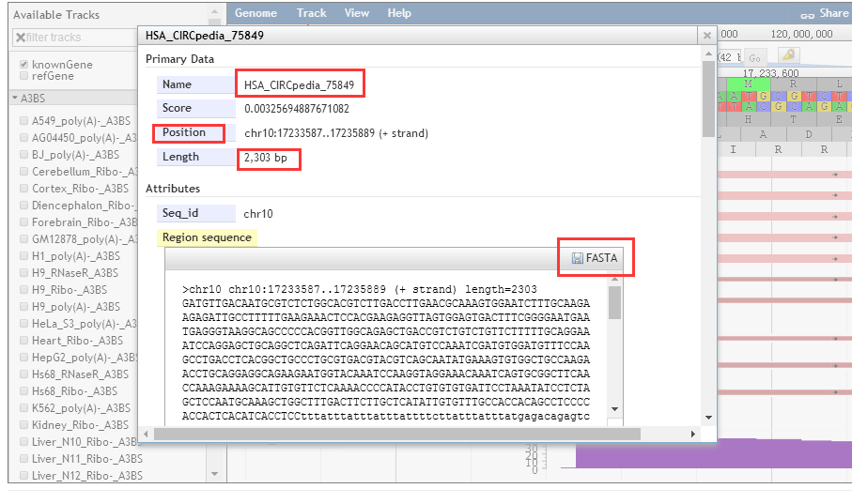Click the Share link icon
Screen dimensions: 852x504
tap(806, 14)
